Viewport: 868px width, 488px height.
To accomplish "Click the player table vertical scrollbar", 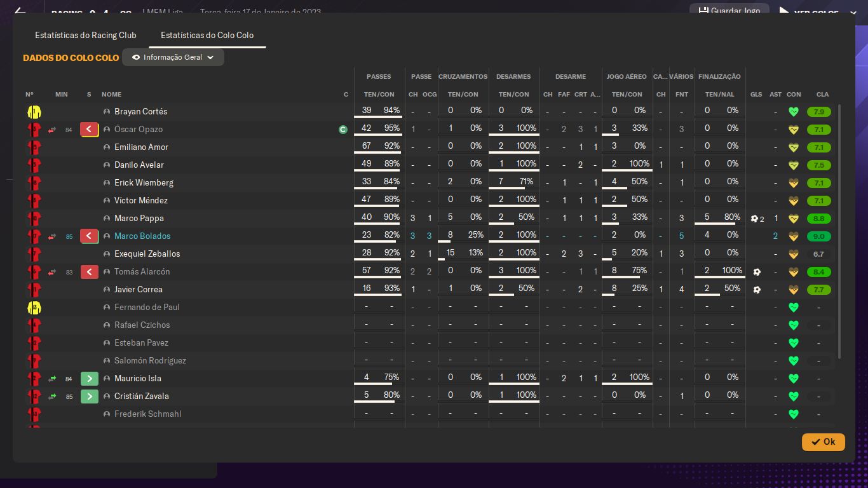I will tap(840, 232).
